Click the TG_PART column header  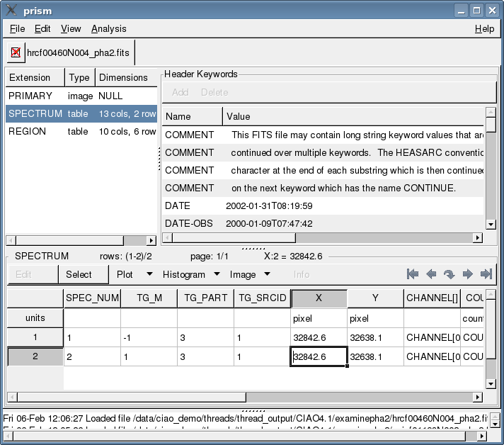[x=205, y=299]
